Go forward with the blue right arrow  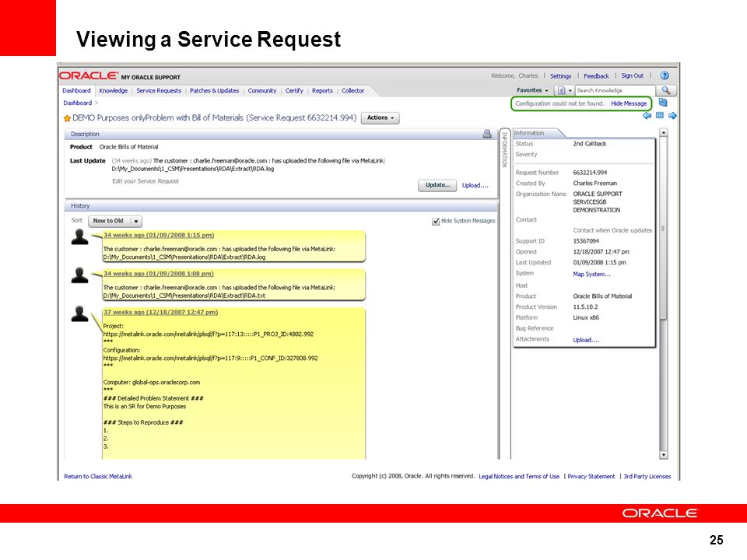672,115
